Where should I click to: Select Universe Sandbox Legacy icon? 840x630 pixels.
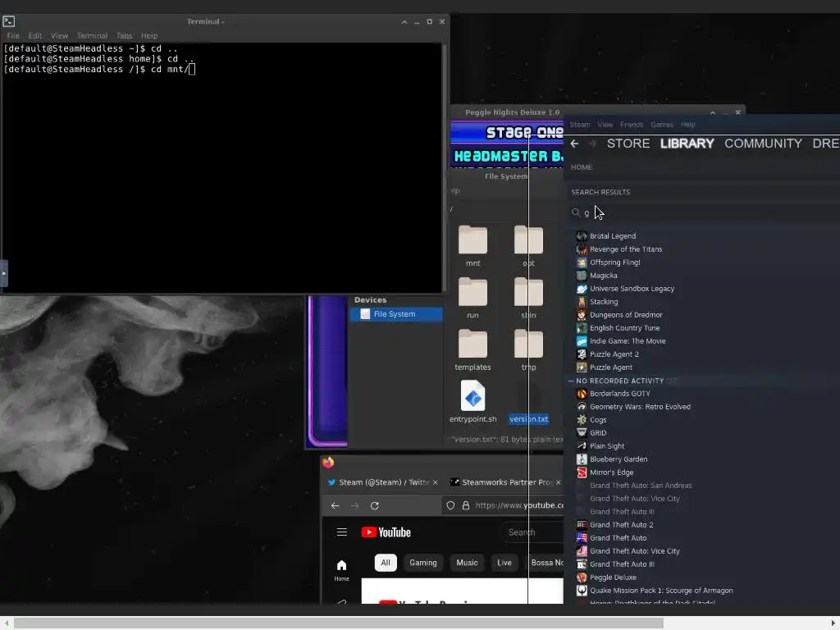pyautogui.click(x=582, y=289)
